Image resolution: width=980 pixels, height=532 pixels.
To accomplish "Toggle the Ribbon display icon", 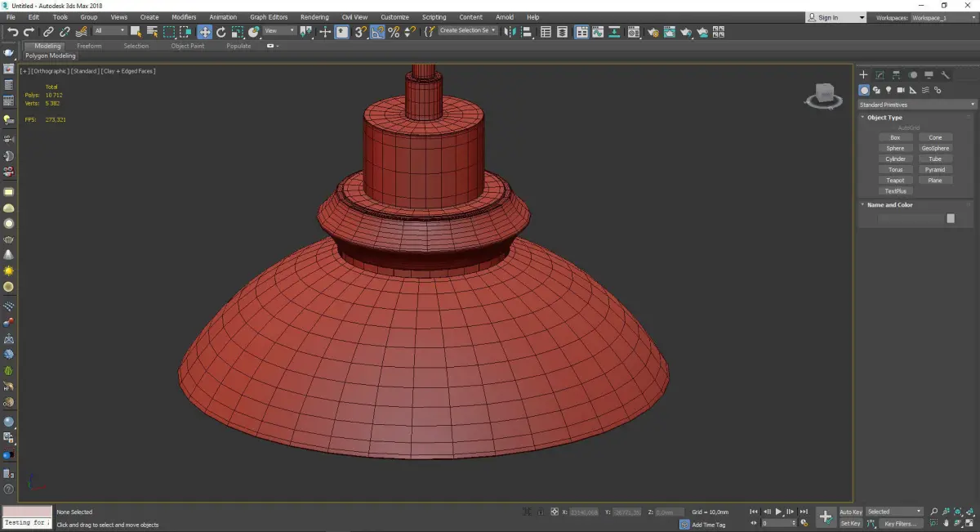I will point(581,32).
